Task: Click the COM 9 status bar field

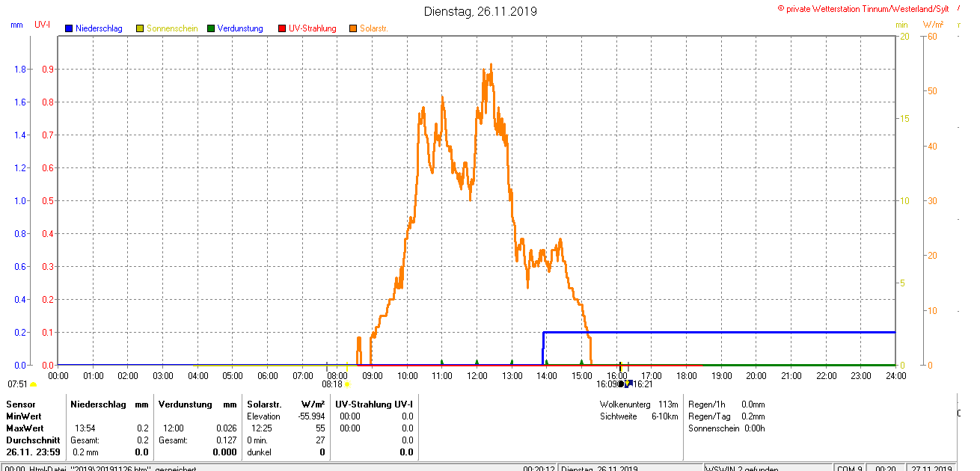Action: pyautogui.click(x=850, y=468)
